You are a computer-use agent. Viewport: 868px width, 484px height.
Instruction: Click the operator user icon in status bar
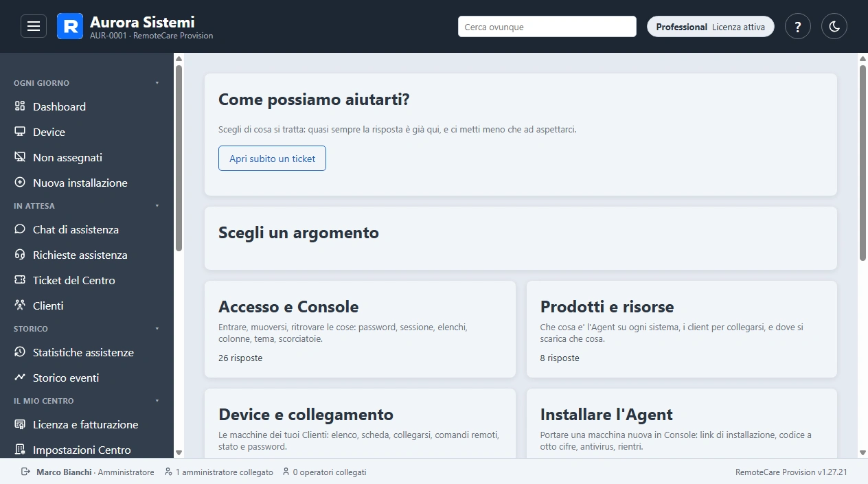(x=286, y=472)
